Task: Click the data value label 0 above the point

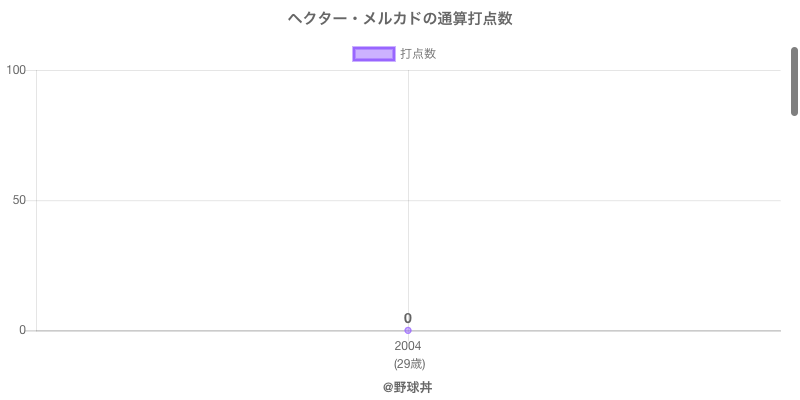Action: (408, 318)
